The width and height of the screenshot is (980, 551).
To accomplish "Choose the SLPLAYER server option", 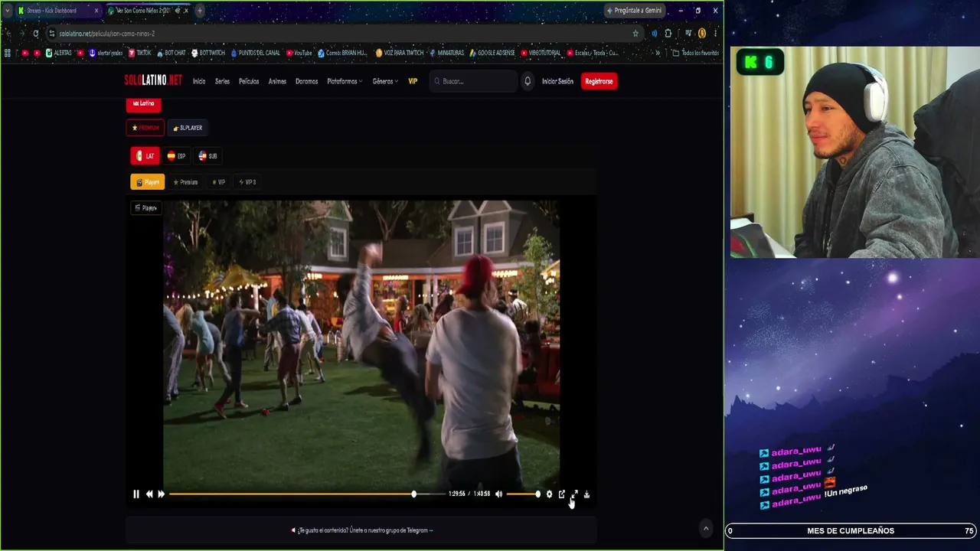I will [188, 128].
